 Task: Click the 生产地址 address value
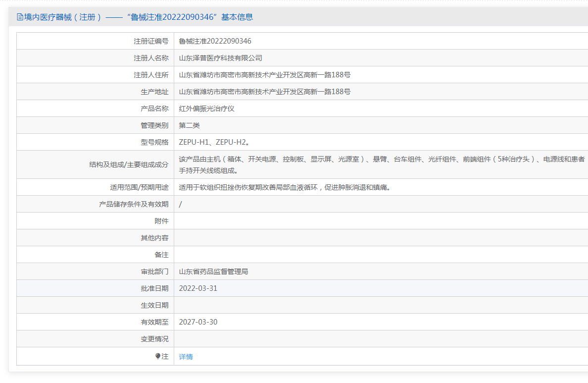pos(265,92)
